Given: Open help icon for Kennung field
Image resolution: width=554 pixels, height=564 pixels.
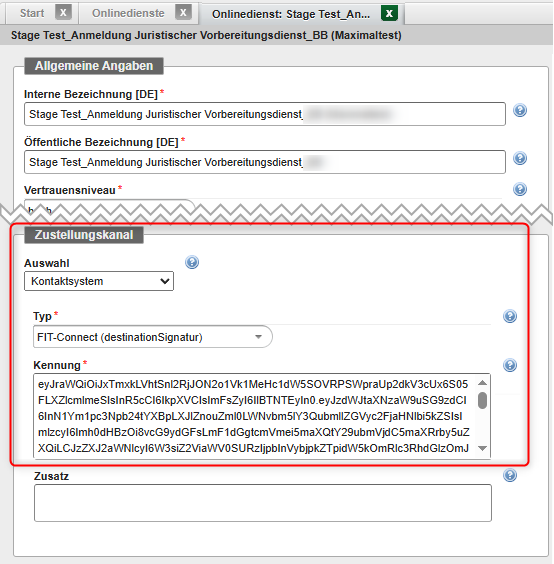Looking at the screenshot, I should [510, 365].
